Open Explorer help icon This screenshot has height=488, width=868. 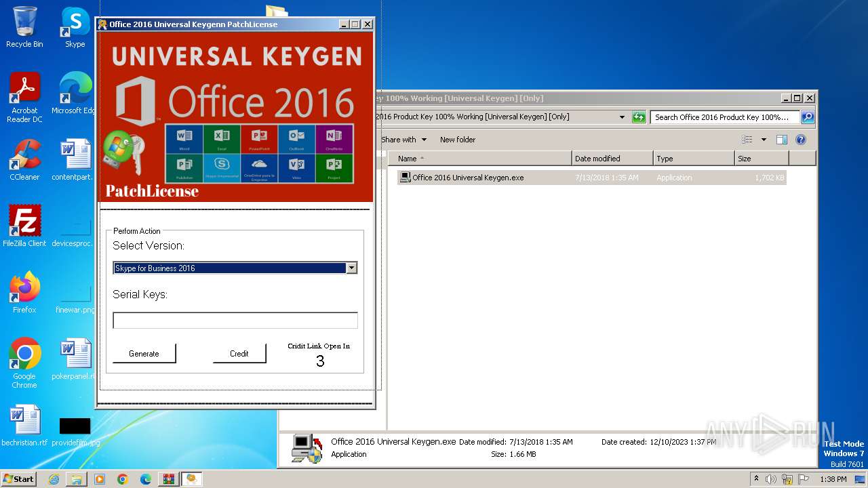pos(800,140)
